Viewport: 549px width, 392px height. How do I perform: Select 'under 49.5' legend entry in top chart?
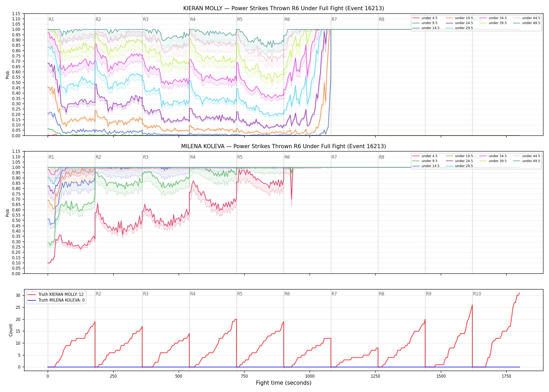[x=526, y=23]
